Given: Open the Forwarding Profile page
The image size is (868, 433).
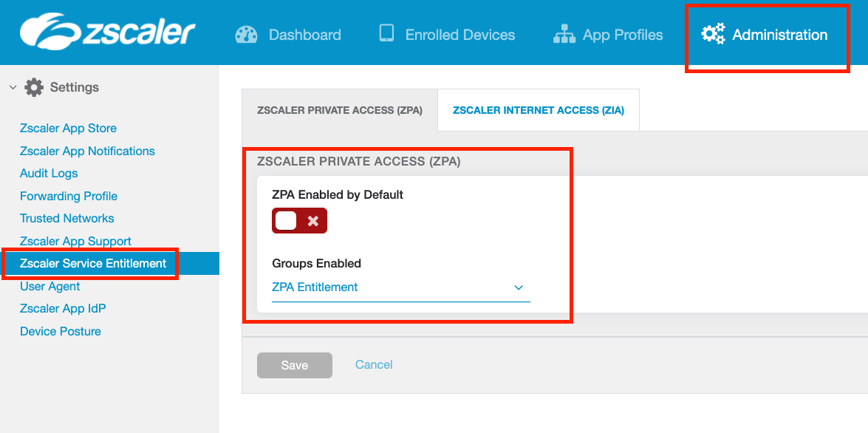Looking at the screenshot, I should tap(69, 196).
